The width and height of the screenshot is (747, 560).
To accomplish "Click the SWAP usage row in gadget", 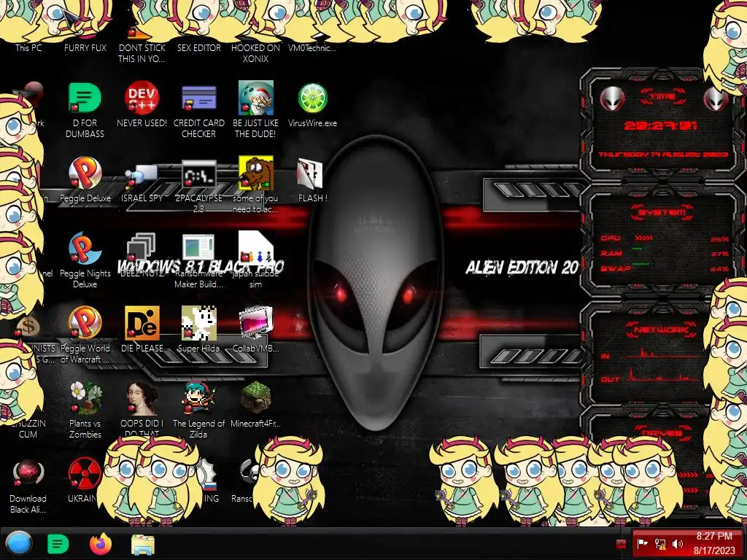I will click(x=664, y=268).
